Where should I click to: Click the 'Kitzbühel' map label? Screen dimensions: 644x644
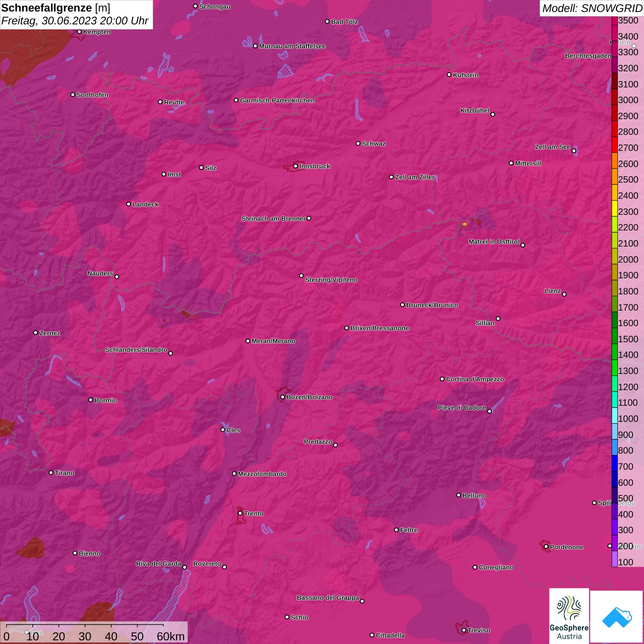tap(475, 110)
